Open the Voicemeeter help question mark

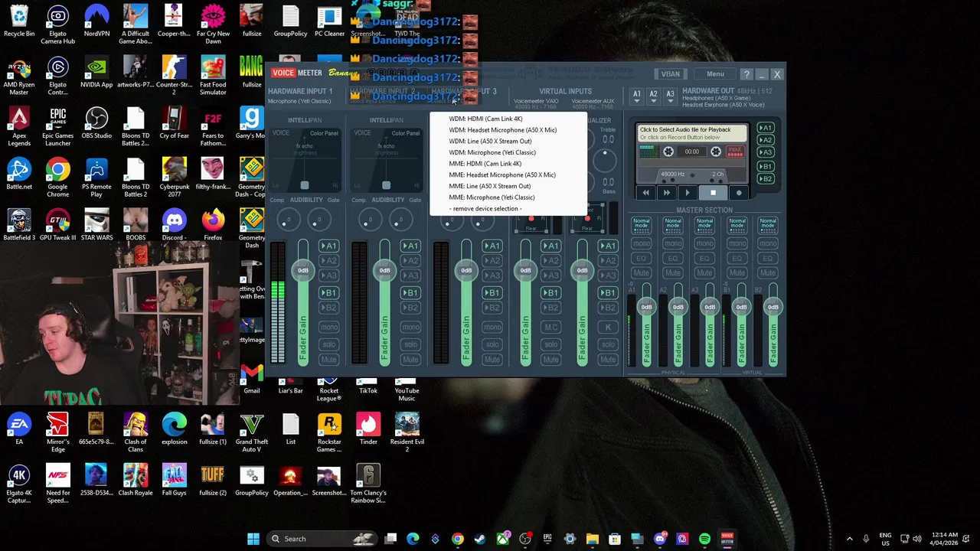746,74
